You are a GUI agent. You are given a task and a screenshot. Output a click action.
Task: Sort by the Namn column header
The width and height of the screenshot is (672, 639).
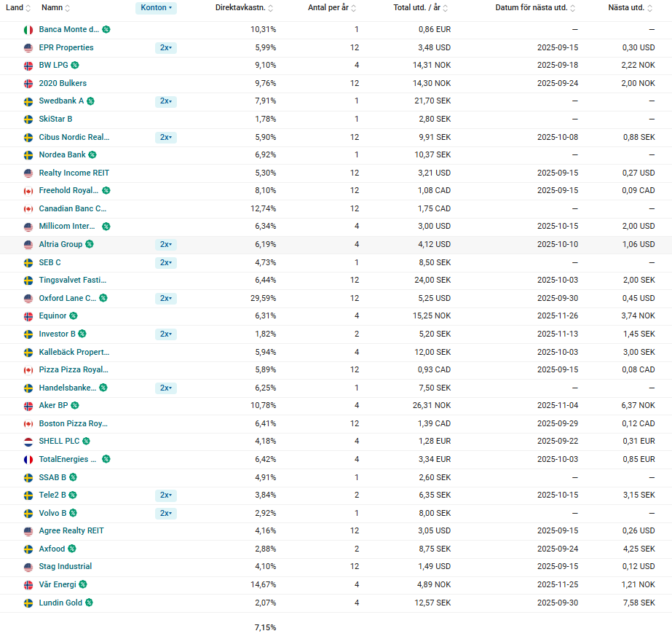coord(52,8)
